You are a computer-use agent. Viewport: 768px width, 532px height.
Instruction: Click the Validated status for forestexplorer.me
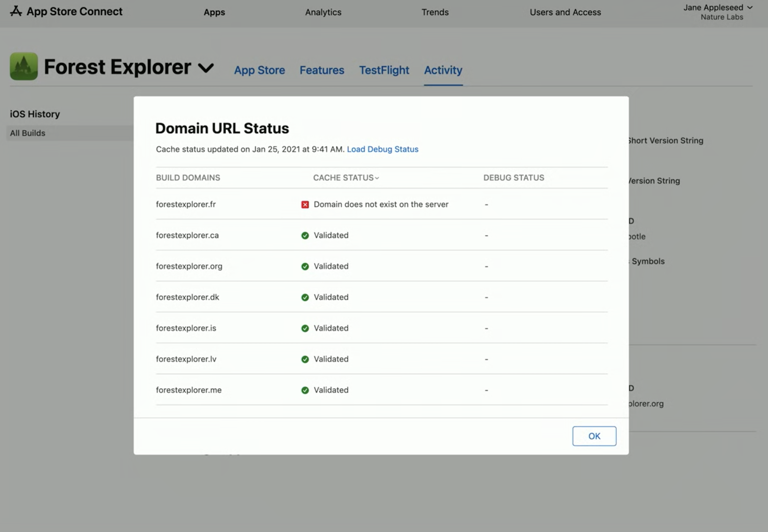pos(331,391)
